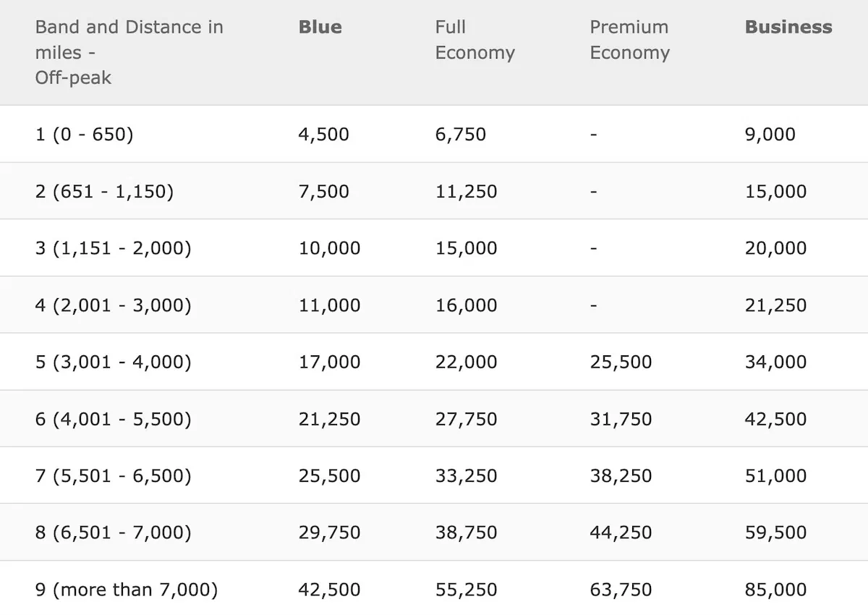Click the 4,500 Blue value cell
Image resolution: width=868 pixels, height=615 pixels.
click(x=323, y=135)
